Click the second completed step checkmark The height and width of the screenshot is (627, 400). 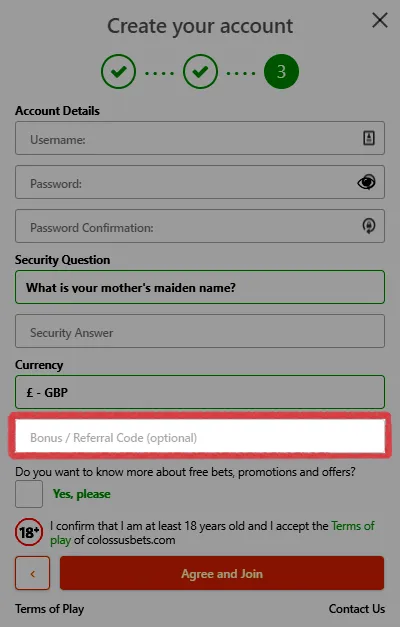tap(200, 72)
